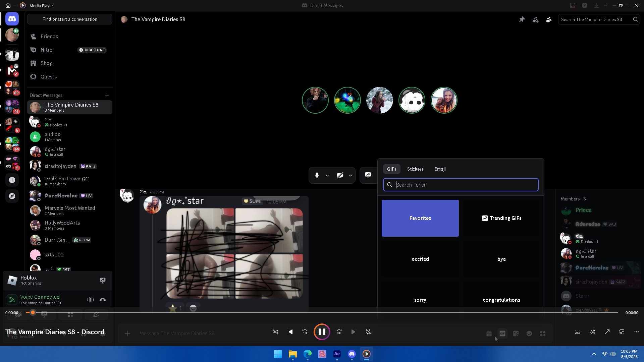The image size is (644, 362).
Task: Open the Durrk3m._ direct message
Action: (x=70, y=240)
